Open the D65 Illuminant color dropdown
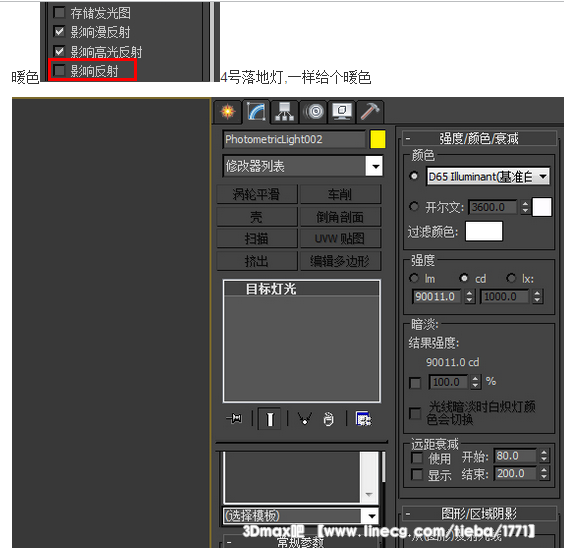Viewport: 564px width, 548px height. coord(488,177)
